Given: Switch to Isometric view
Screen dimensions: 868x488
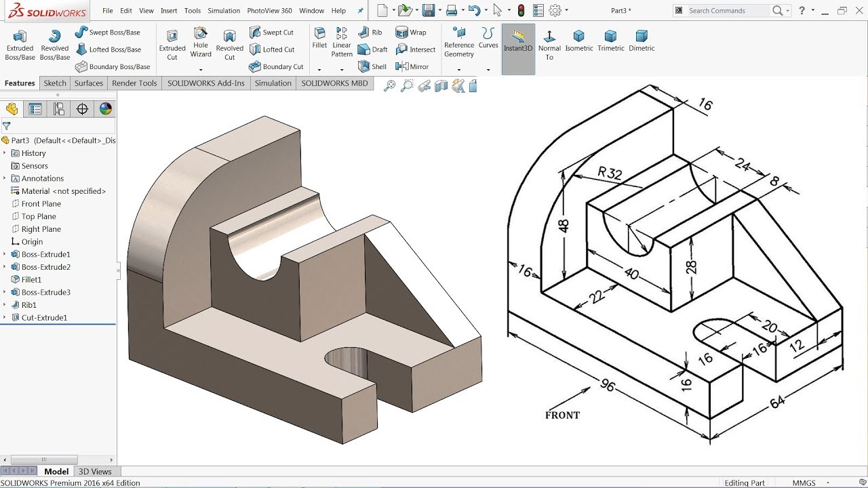Looking at the screenshot, I should click(x=578, y=41).
